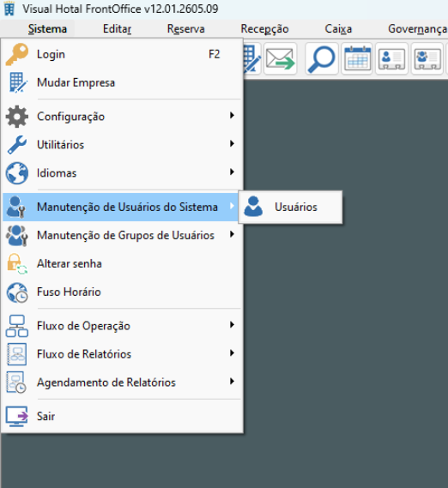Click Manutenção de Grupos de Usuários label

point(125,236)
